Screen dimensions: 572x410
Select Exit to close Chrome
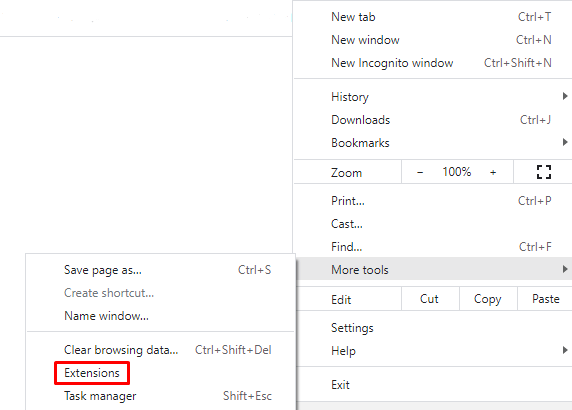(433, 384)
